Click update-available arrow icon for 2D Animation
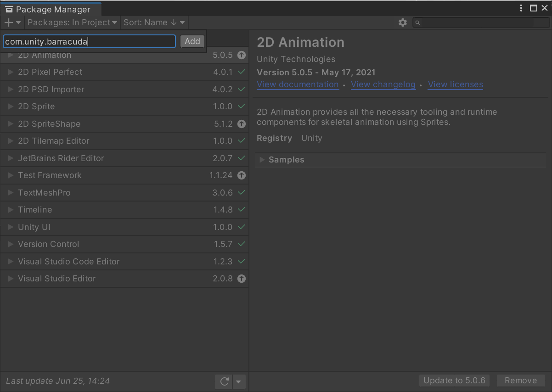This screenshot has width=552, height=392. click(x=242, y=55)
